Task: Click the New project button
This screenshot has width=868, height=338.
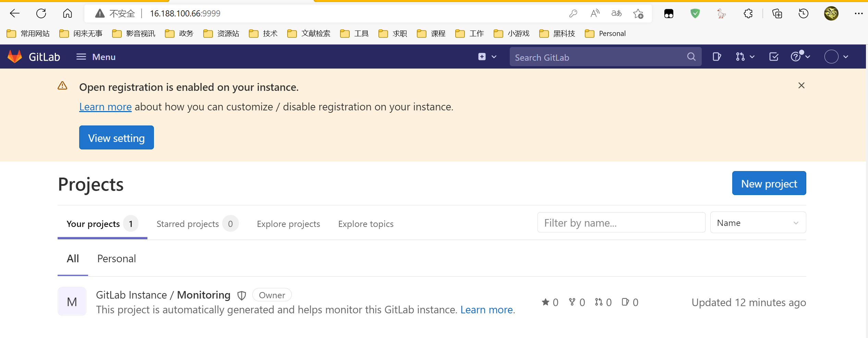Action: tap(769, 183)
